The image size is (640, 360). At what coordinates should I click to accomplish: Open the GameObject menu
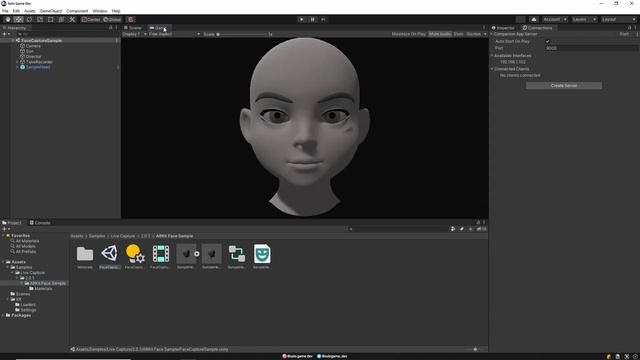(x=51, y=11)
